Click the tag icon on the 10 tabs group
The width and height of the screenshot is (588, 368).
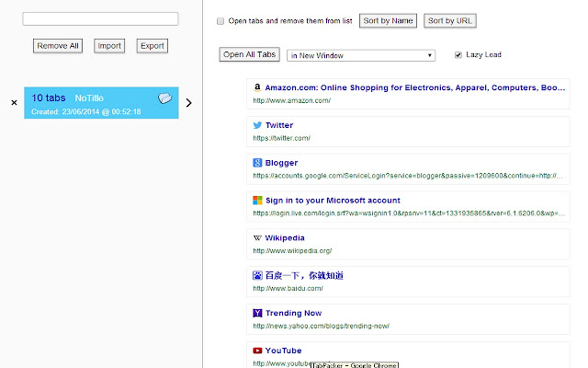point(164,98)
